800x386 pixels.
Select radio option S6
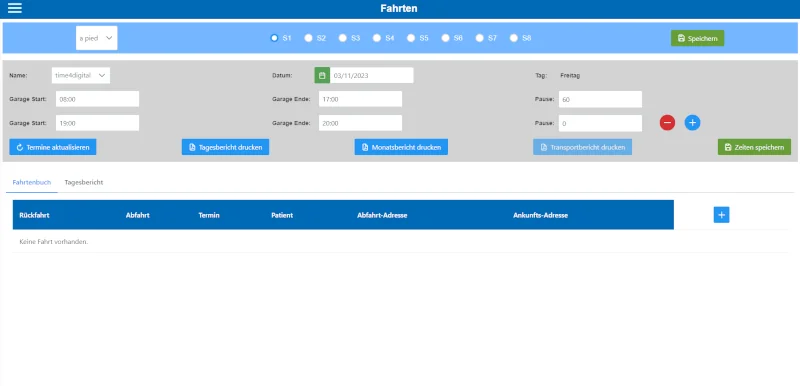445,38
